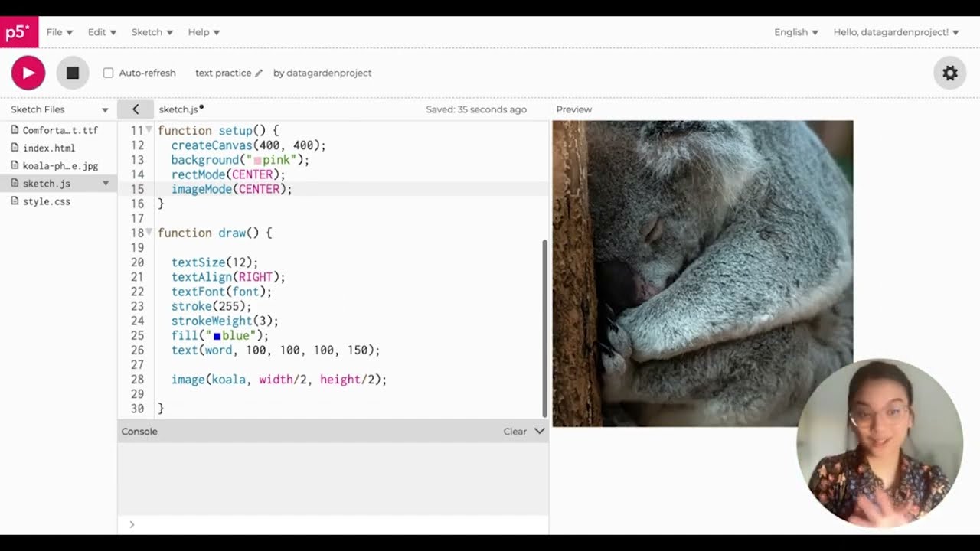Screen dimensions: 980x551
Task: Click file icon beside koala-ph_e.jpg
Action: coord(15,165)
